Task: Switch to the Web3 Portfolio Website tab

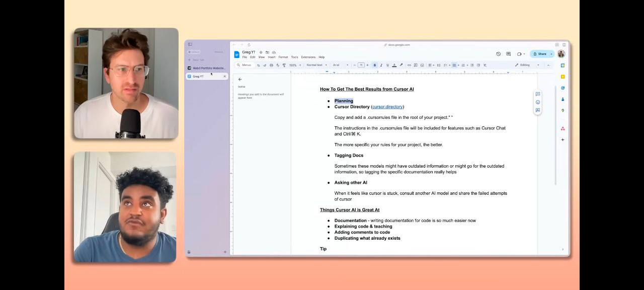Action: (207, 68)
